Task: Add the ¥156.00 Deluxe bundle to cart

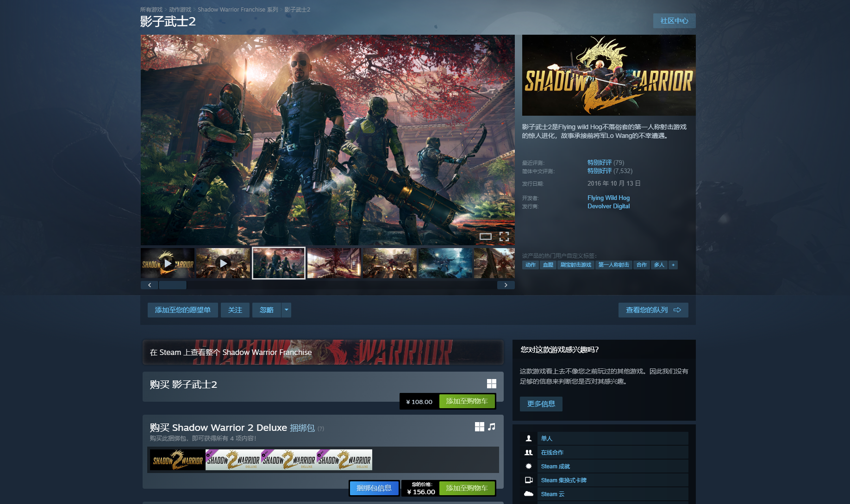Action: (x=467, y=488)
